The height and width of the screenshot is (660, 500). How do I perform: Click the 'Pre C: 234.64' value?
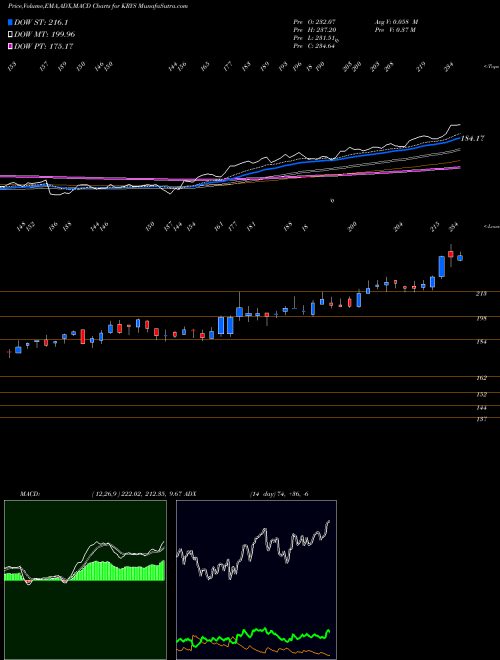[314, 46]
